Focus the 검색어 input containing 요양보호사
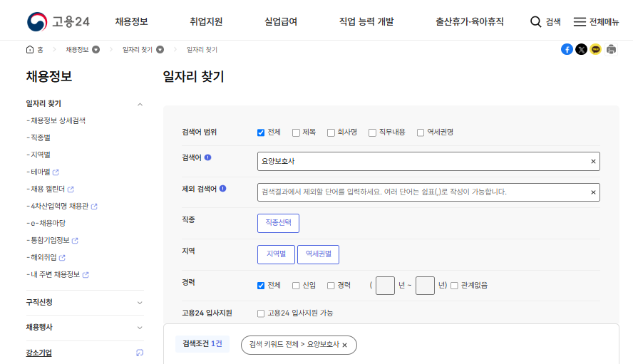Viewport: 633px width, 364px height. coord(428,162)
